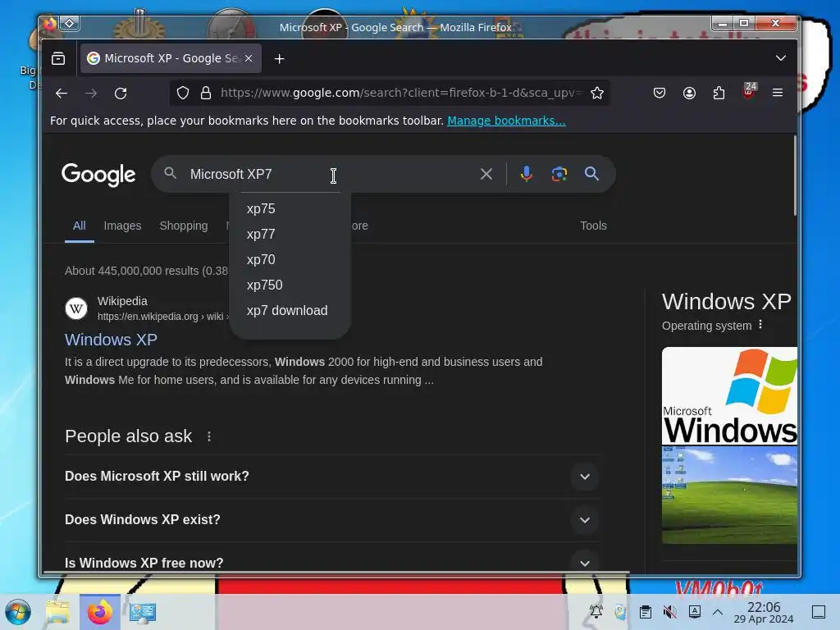Click the uBlock extension icon showing 24
The image size is (840, 630).
[x=749, y=91]
